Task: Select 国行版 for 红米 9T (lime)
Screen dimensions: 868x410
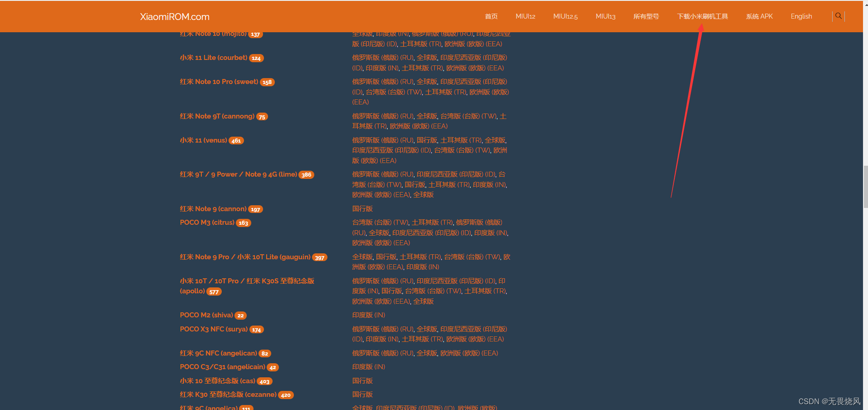Action: (x=415, y=185)
